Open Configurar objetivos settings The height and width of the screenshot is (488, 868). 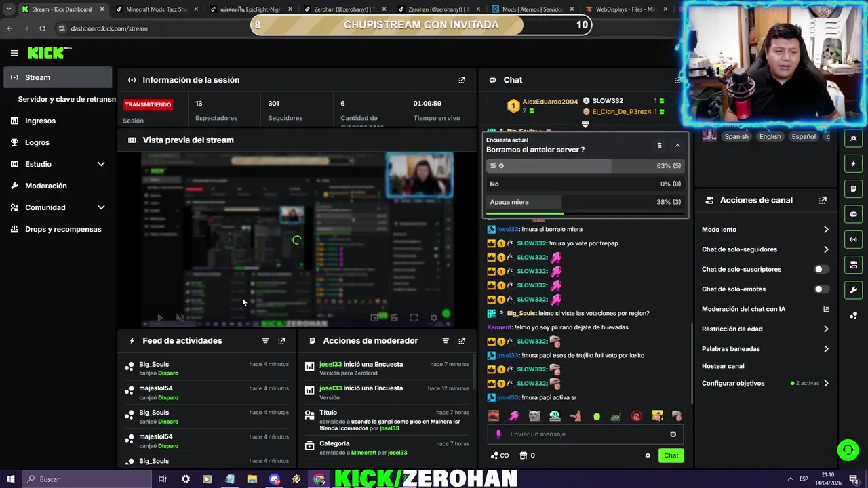coord(765,383)
